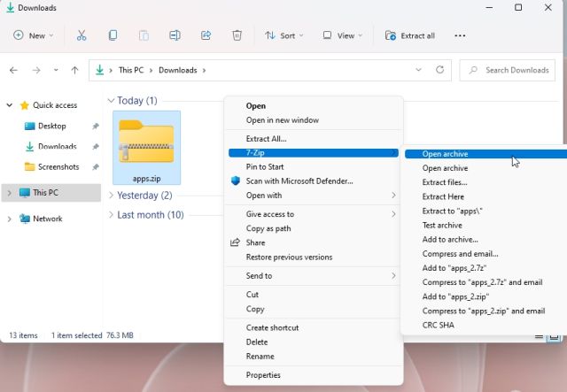
Task: Click the Share icon in context menu
Action: tap(235, 242)
